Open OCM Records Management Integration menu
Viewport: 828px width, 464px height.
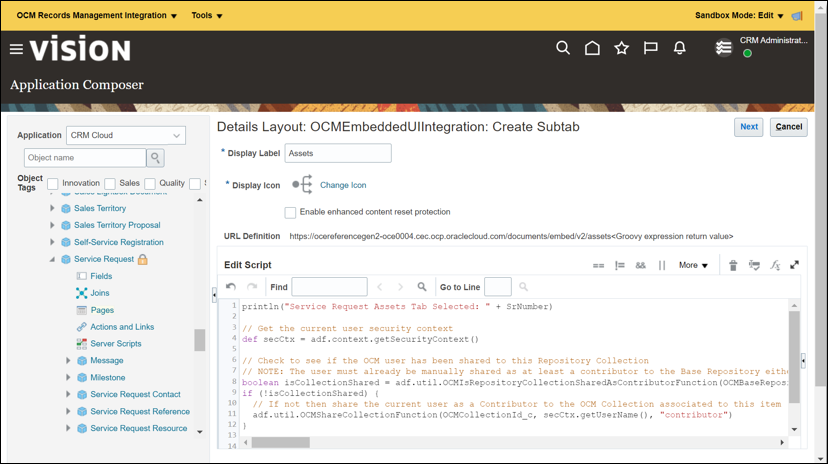[97, 15]
